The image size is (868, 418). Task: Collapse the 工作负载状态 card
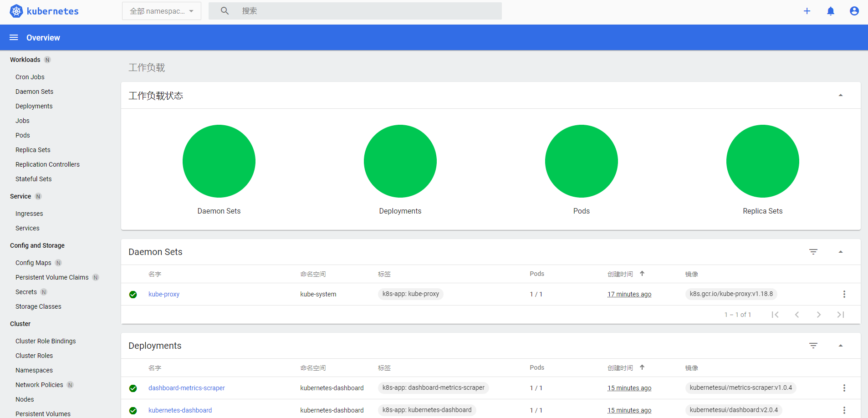pyautogui.click(x=841, y=95)
